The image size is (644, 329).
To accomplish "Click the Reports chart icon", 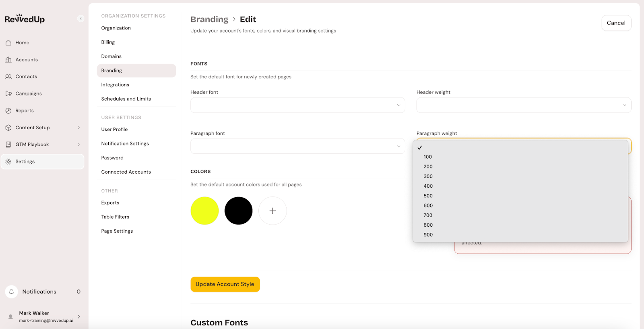I will click(x=8, y=111).
